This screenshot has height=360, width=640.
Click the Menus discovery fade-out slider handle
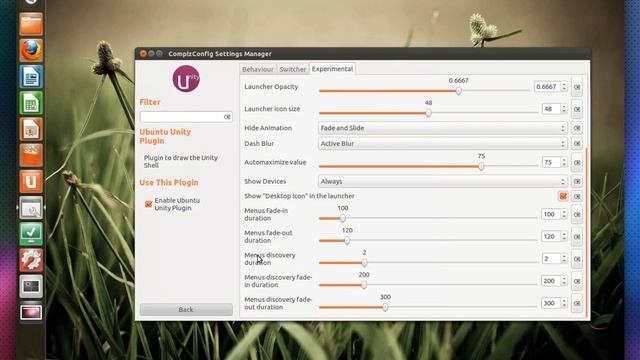[385, 307]
